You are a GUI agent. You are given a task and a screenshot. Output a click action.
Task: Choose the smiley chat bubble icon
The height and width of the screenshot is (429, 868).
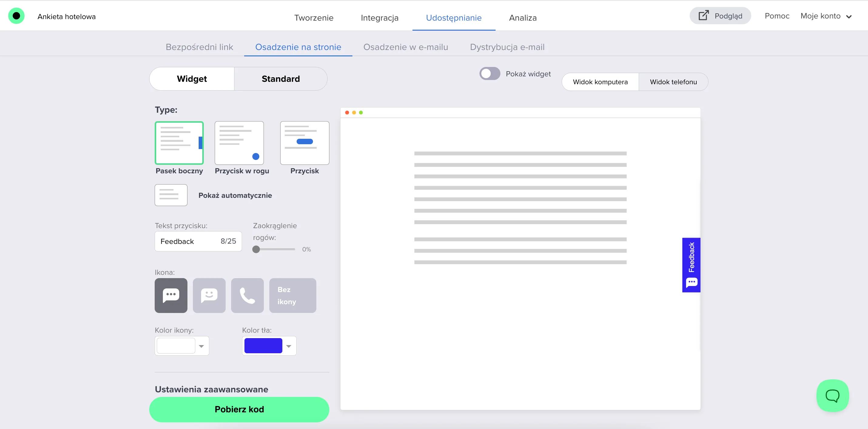click(209, 295)
